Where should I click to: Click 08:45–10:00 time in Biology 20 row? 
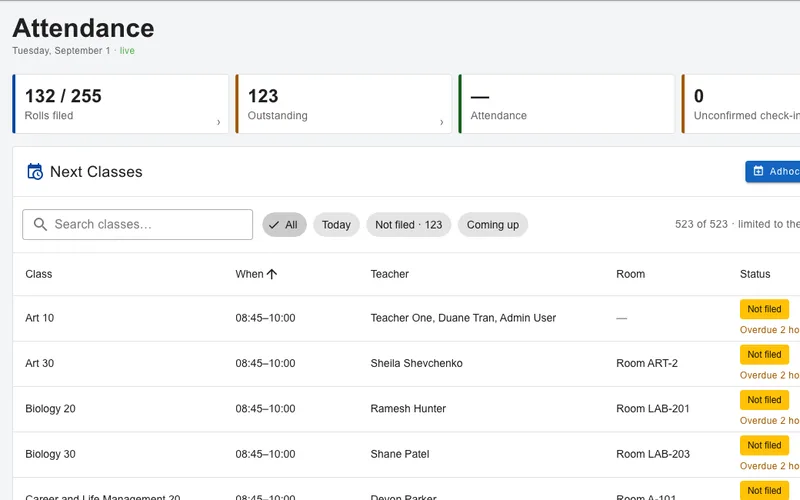[x=265, y=409]
